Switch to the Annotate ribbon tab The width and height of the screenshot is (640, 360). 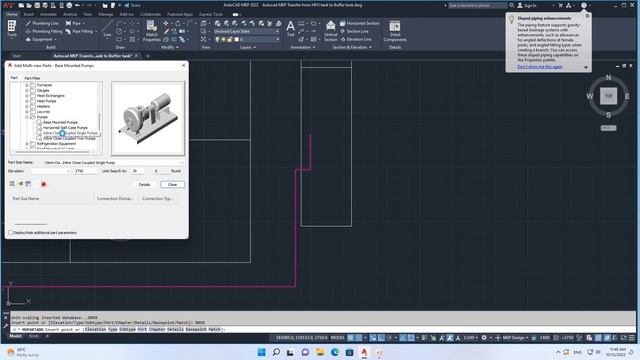[48, 14]
